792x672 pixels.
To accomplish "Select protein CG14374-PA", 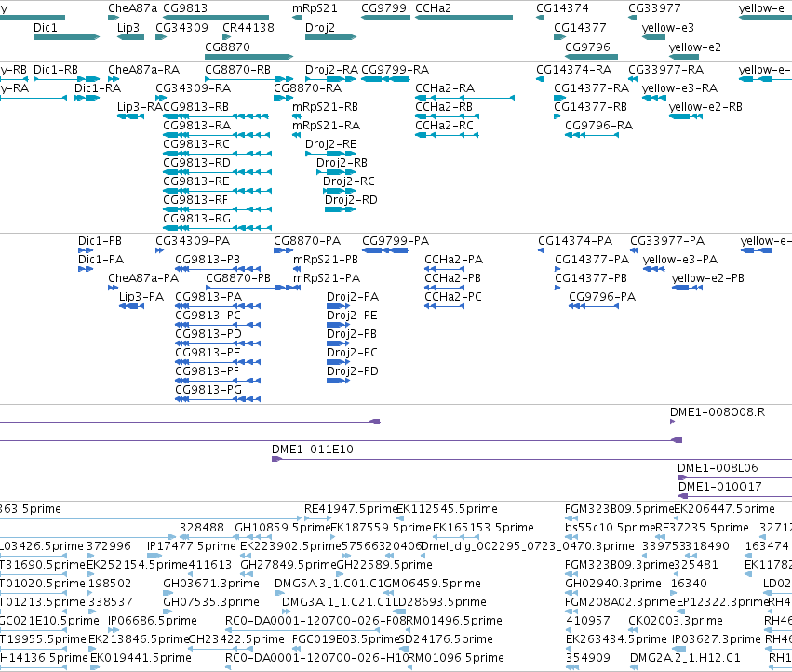I will point(575,241).
